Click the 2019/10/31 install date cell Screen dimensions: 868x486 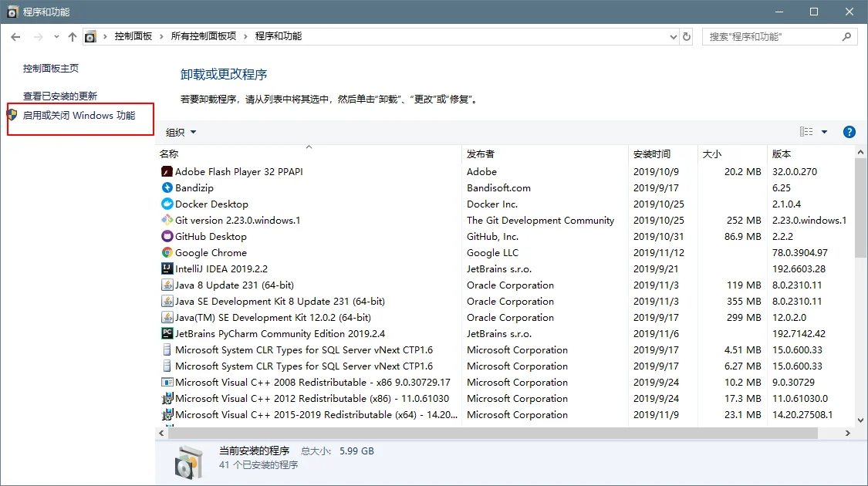point(659,236)
